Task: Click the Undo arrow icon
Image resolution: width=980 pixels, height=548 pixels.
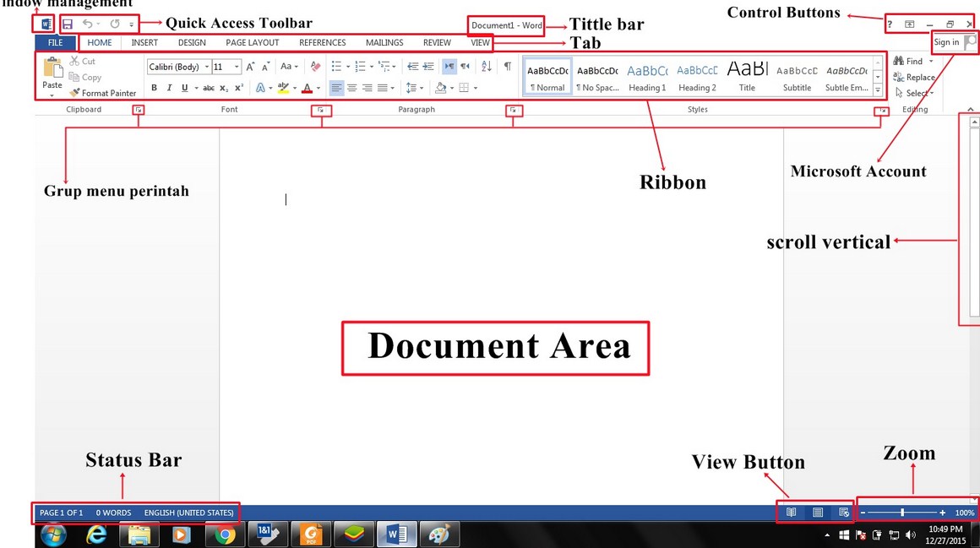Action: [88, 24]
